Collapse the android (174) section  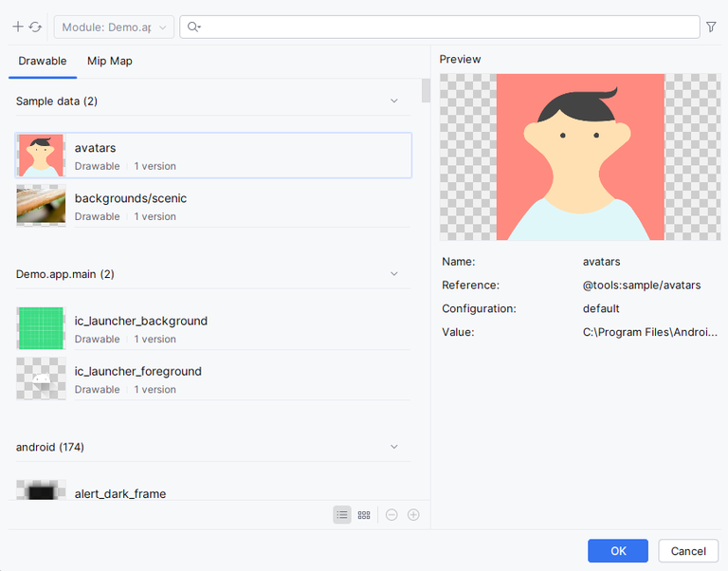(x=393, y=447)
